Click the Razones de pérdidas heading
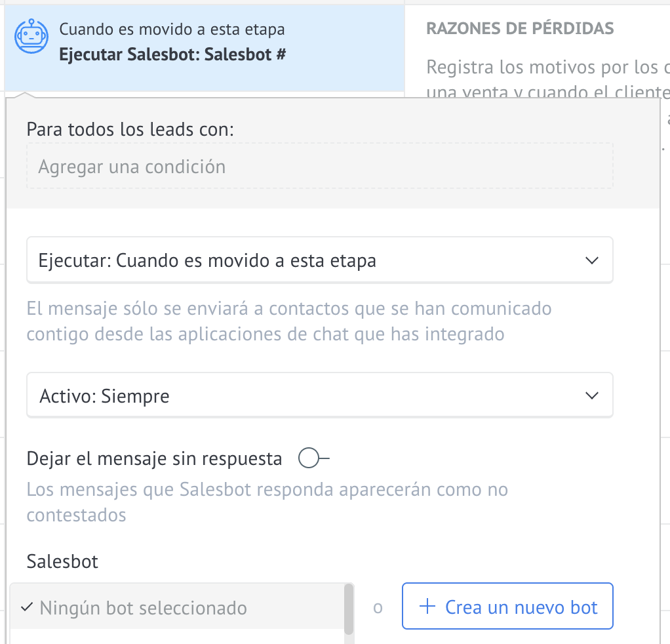Screen dimensions: 670x644 point(520,28)
